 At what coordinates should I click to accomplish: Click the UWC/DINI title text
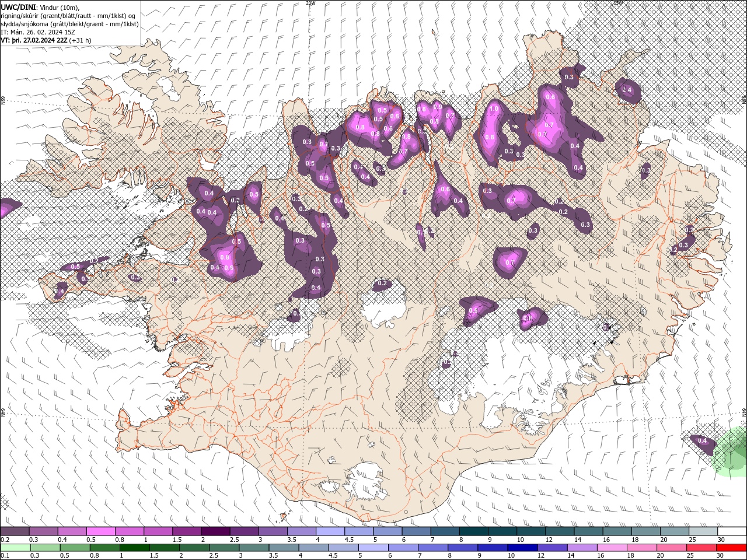tap(19, 6)
